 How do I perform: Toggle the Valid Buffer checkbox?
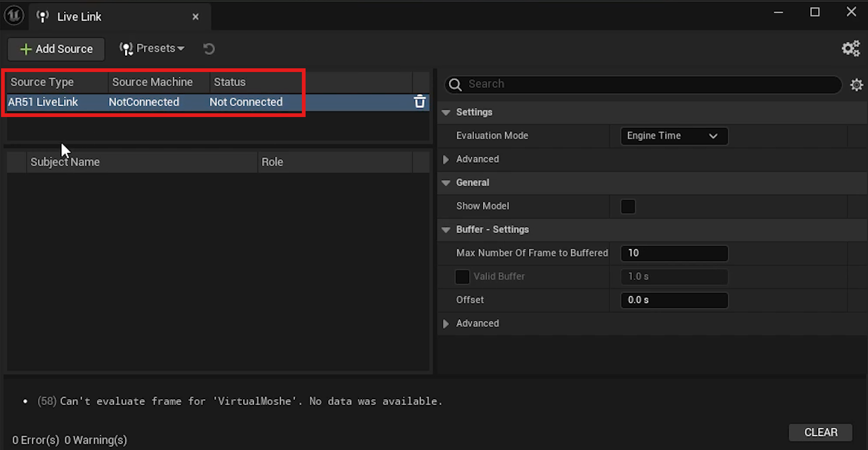462,276
